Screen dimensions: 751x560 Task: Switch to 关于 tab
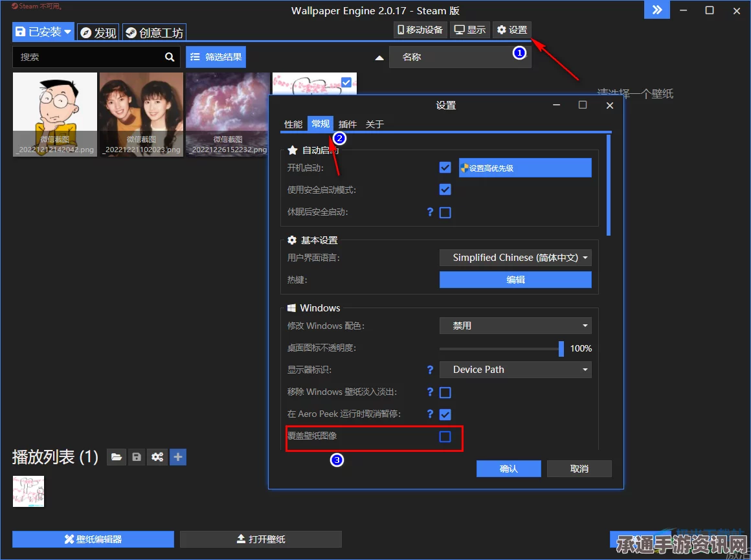click(x=375, y=124)
